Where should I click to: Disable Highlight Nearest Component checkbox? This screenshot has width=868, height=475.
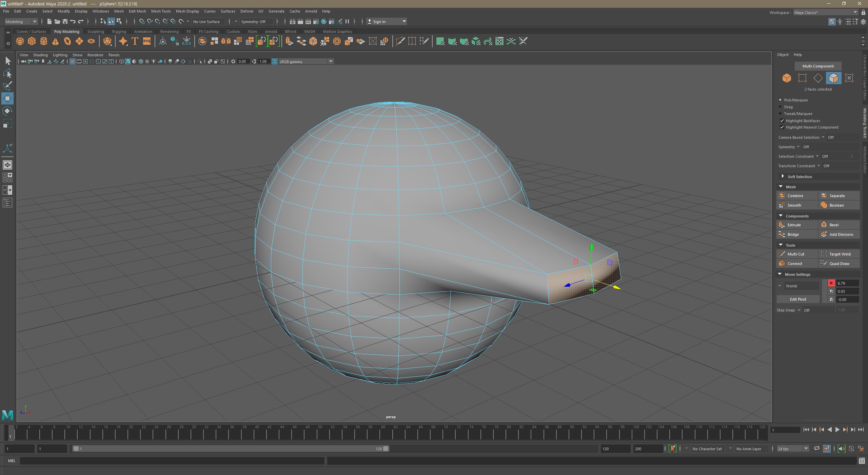tap(782, 127)
